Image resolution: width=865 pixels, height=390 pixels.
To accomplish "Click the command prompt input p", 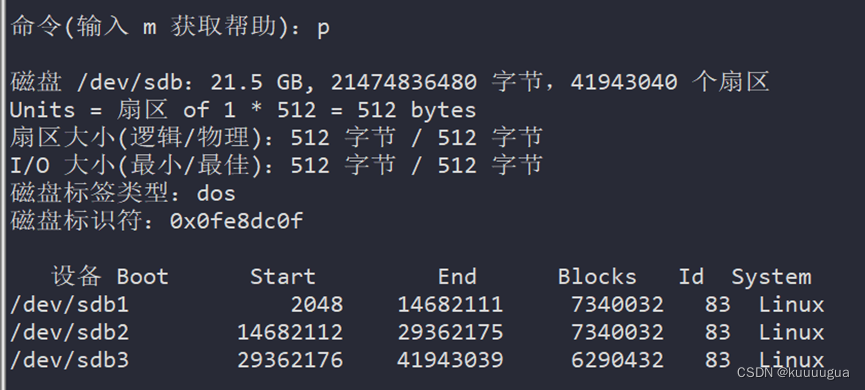I will 323,28.
